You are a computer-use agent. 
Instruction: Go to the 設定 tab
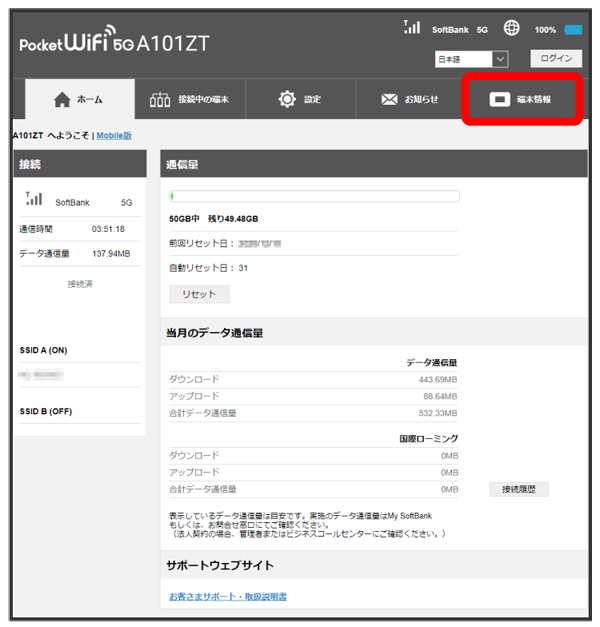click(x=300, y=100)
